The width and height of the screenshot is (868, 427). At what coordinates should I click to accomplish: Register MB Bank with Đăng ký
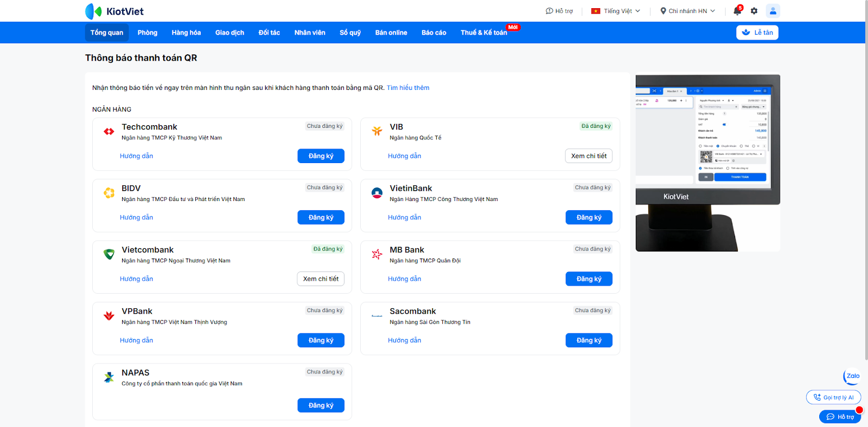[589, 279]
